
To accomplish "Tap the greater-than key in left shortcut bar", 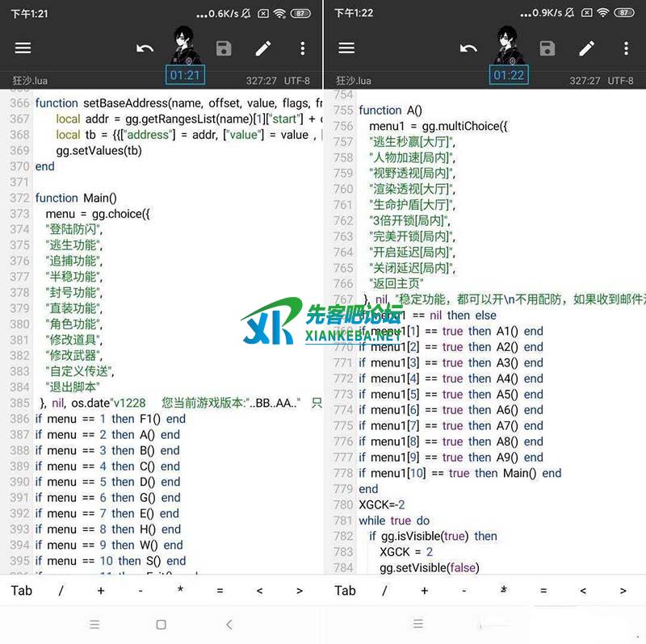I will click(300, 591).
